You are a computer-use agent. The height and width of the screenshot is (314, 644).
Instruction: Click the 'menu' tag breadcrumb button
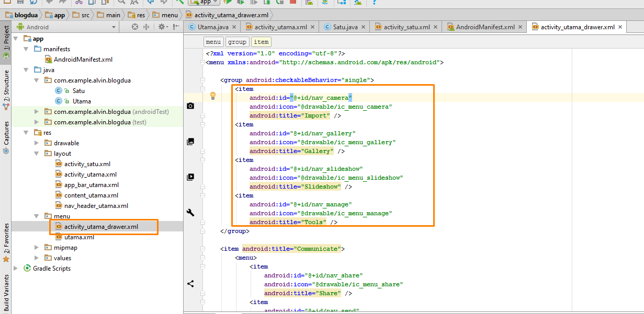[x=213, y=42]
